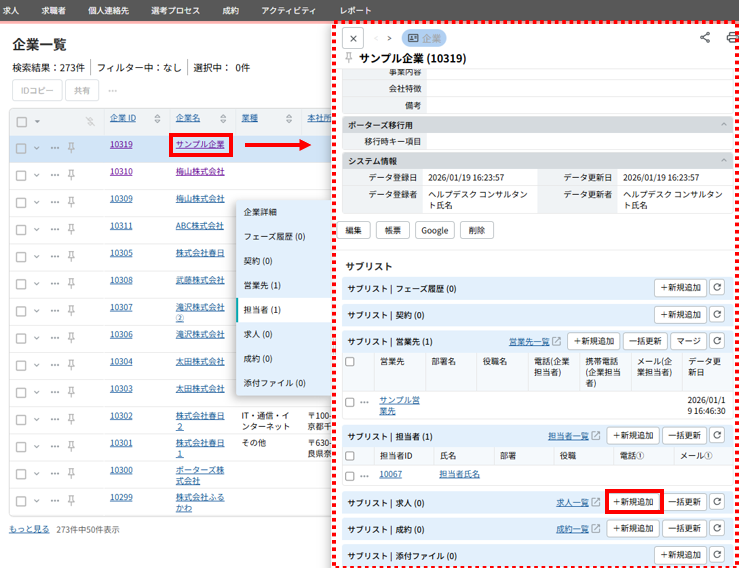Screen dimensions: 739x568
Task: Click the print icon at panel top right
Action: (732, 37)
